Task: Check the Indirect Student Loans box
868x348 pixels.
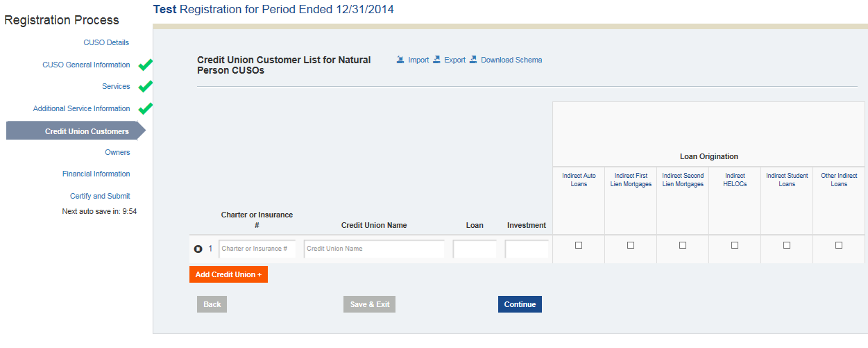Action: (787, 245)
